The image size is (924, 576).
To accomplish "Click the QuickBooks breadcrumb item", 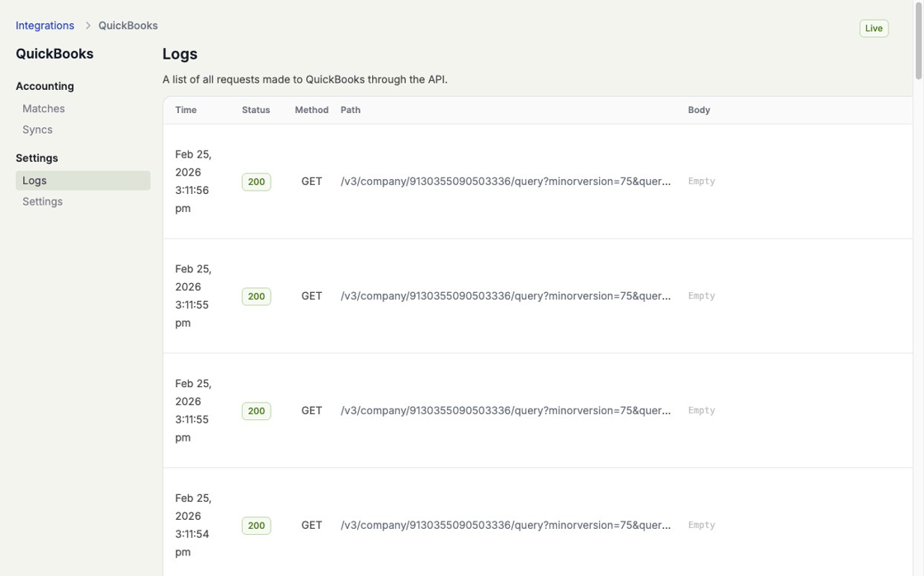I will pyautogui.click(x=128, y=26).
